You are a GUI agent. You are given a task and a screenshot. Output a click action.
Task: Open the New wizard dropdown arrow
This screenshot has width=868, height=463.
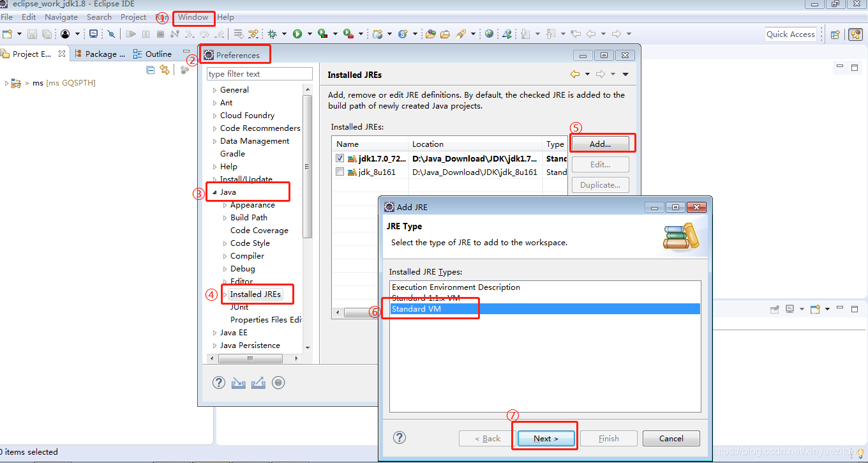point(19,34)
